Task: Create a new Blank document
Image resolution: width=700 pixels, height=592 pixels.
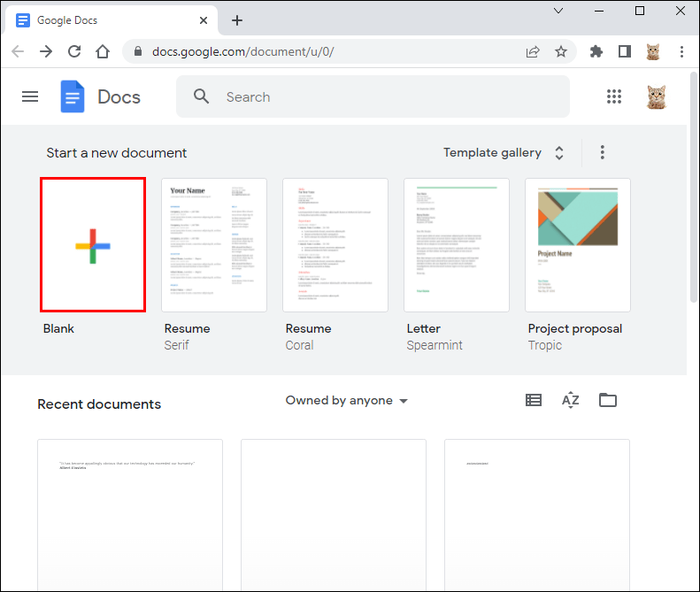Action: coord(93,244)
